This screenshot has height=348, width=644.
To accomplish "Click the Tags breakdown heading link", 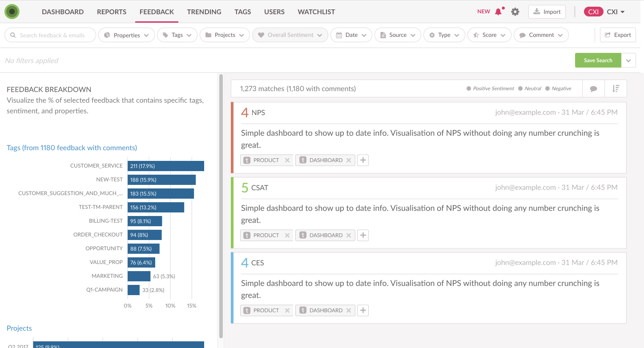I will pyautogui.click(x=72, y=148).
